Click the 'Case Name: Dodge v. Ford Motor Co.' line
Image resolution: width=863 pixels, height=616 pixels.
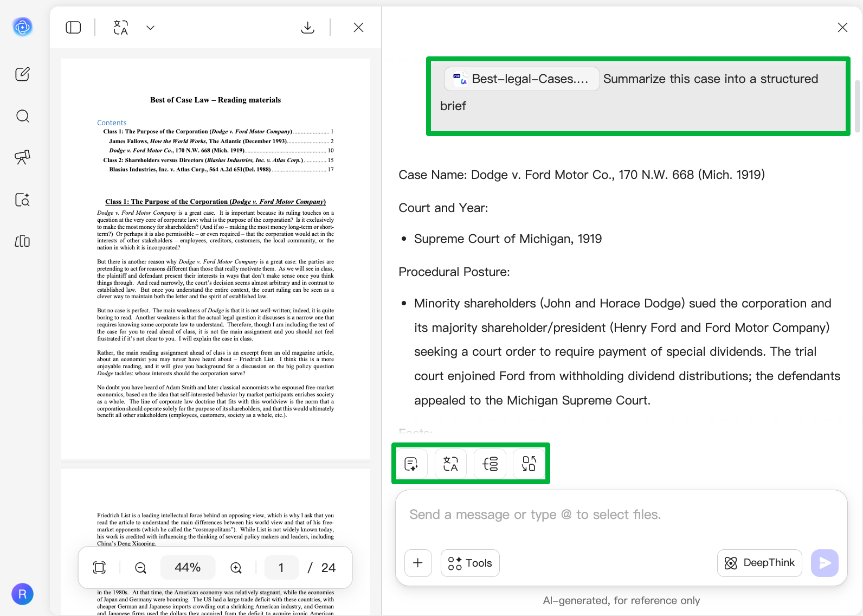[582, 175]
